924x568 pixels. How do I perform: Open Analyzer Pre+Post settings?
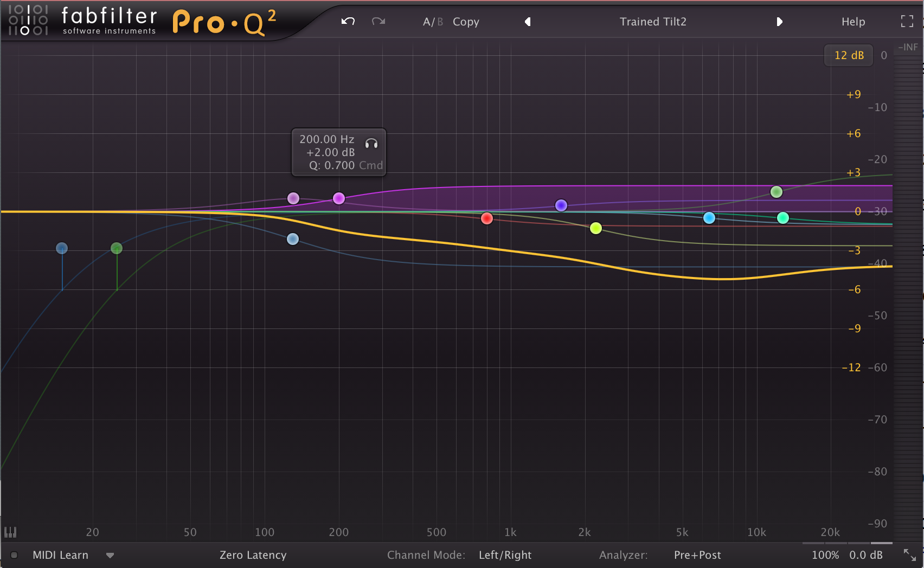tap(697, 555)
